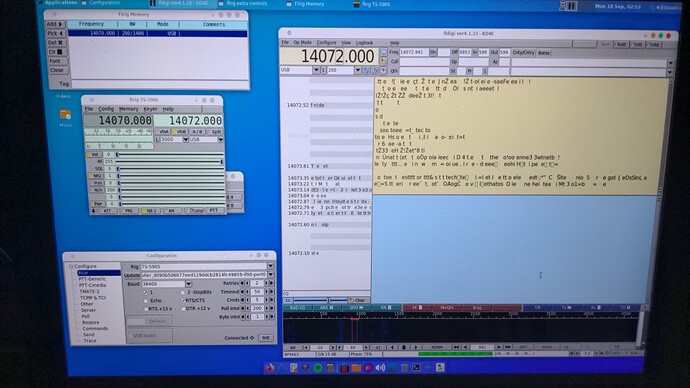Viewport: 690px width, 388px height.
Task: Toggle the RTS/CTS checkbox
Action: pyautogui.click(x=183, y=300)
